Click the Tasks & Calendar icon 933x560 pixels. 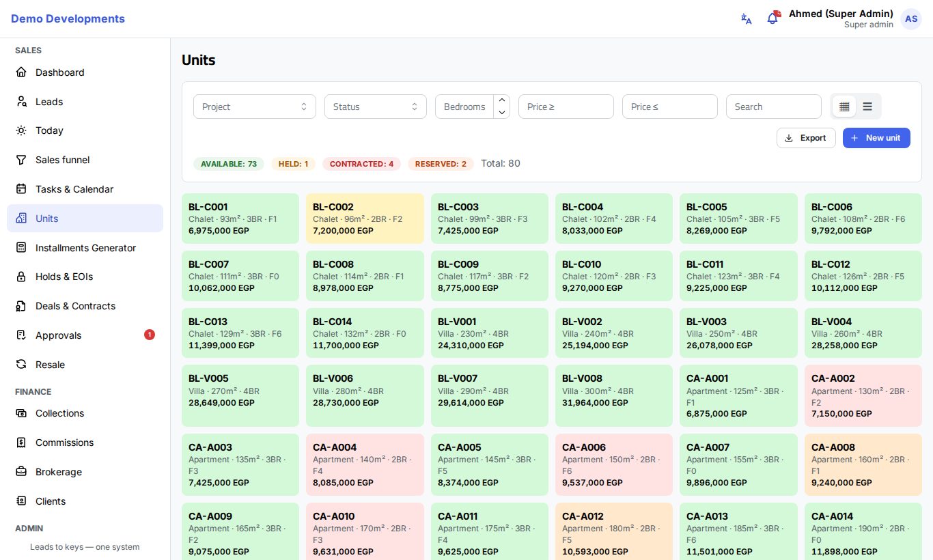pos(21,189)
